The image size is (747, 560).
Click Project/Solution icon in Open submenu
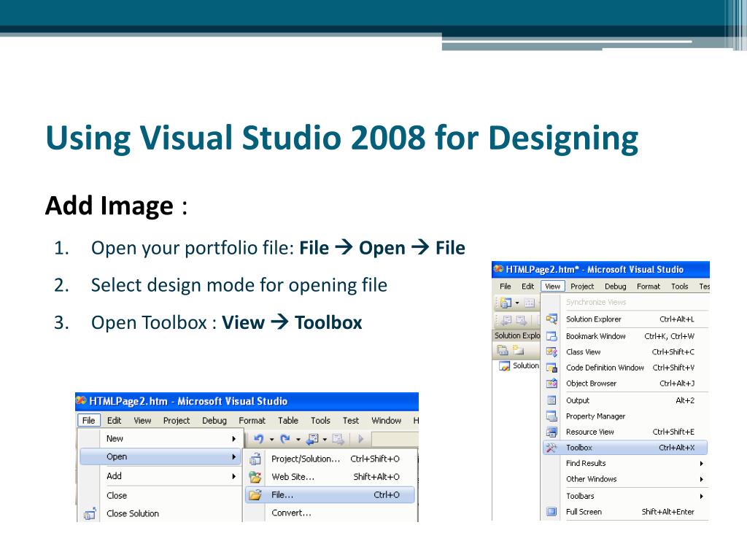pyautogui.click(x=255, y=459)
